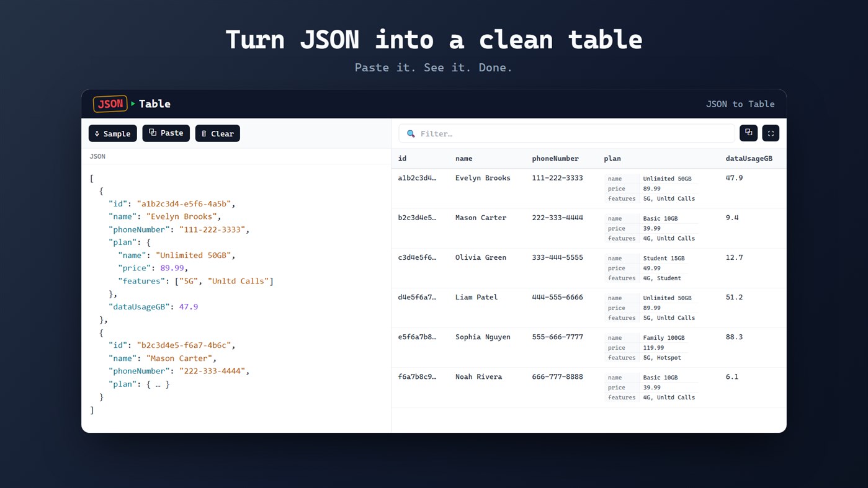The height and width of the screenshot is (488, 868).
Task: Select cell d4e5f6a7… in id column
Action: 417,297
